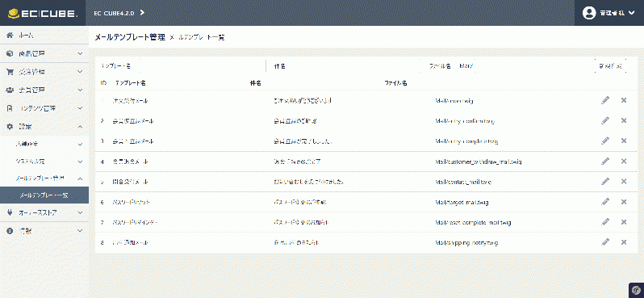Edit the Mail/forgot_mail.twig template row
Screen dimensions: 644x298
tap(605, 202)
